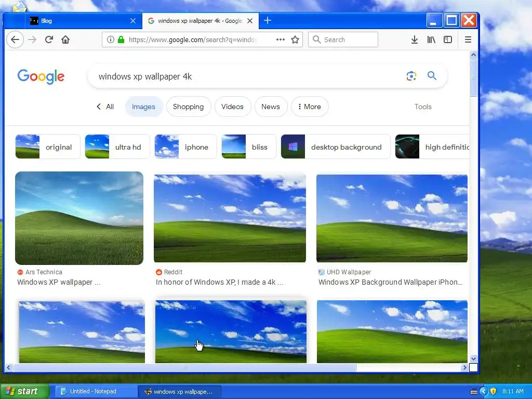
Task: Click the Google logo
Action: [41, 77]
